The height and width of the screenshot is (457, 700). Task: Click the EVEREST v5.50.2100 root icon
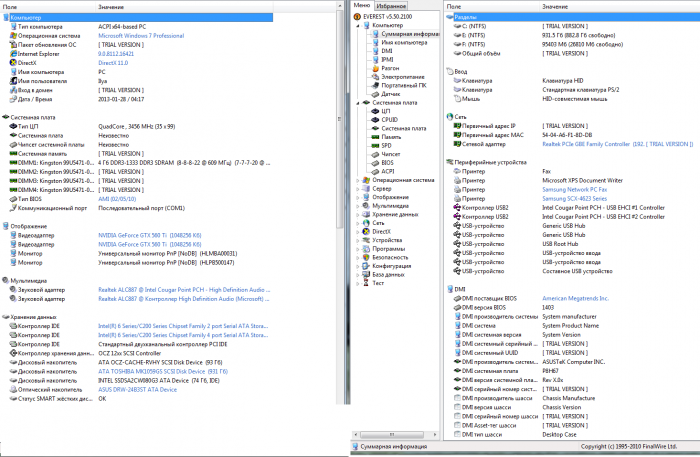(x=357, y=17)
